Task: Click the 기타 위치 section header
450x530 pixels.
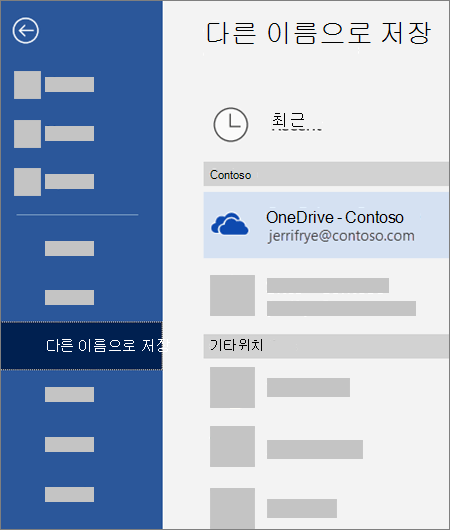Action: pos(326,346)
